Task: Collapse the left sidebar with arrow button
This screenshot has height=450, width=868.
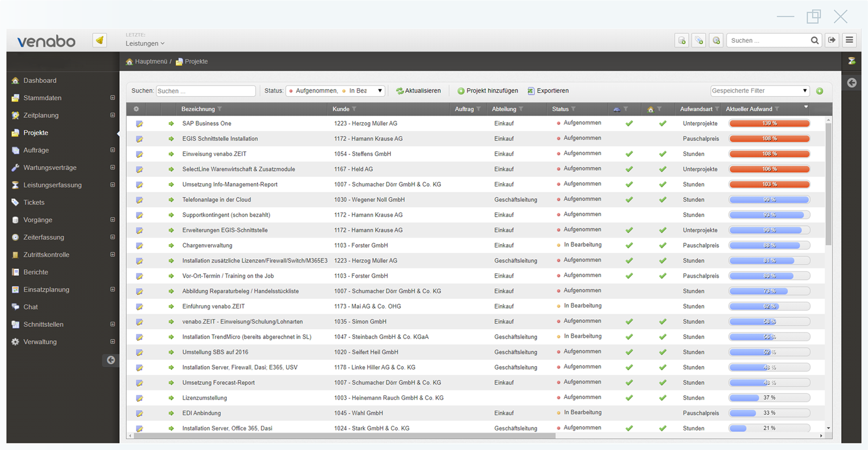Action: pos(111,360)
